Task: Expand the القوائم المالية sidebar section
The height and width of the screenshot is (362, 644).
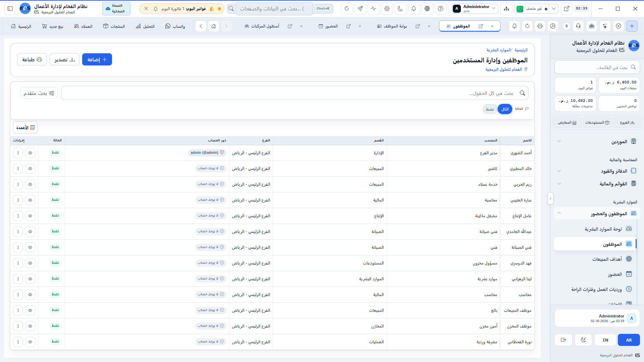Action: [x=597, y=184]
